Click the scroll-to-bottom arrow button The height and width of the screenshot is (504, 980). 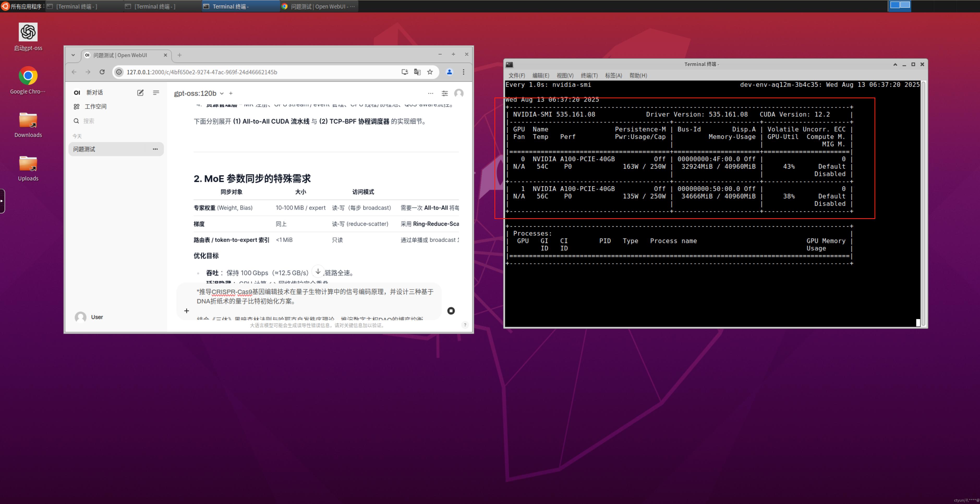pos(318,271)
